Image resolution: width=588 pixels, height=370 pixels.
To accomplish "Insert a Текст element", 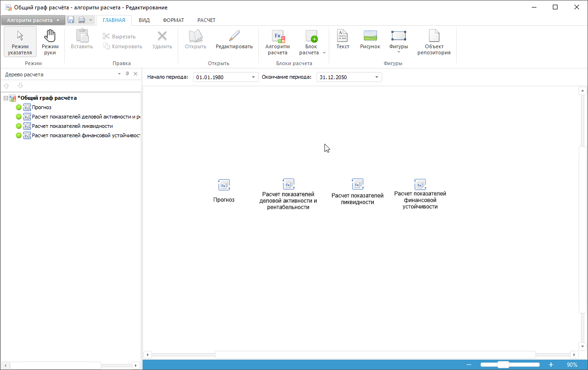I will point(343,39).
